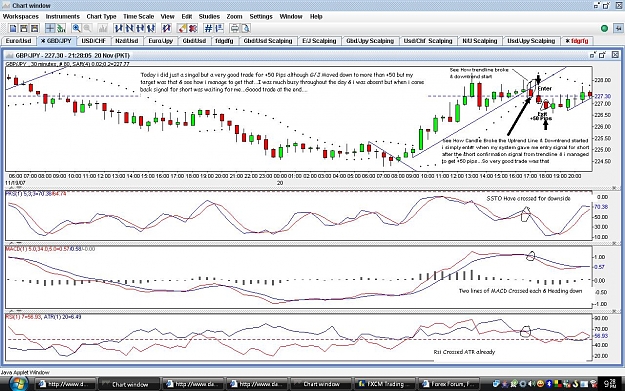Switch to FXCM Trading taskbar window

click(385, 384)
